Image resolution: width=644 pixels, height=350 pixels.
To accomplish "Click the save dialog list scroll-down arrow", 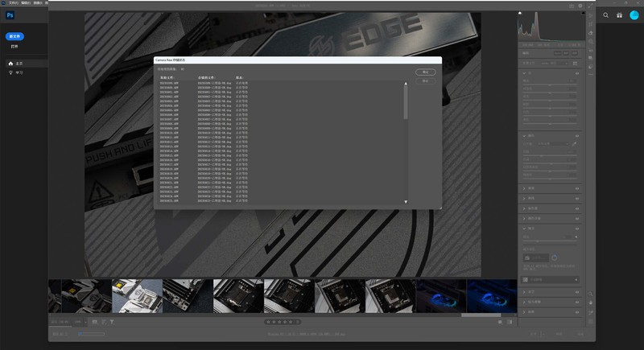I will (406, 202).
